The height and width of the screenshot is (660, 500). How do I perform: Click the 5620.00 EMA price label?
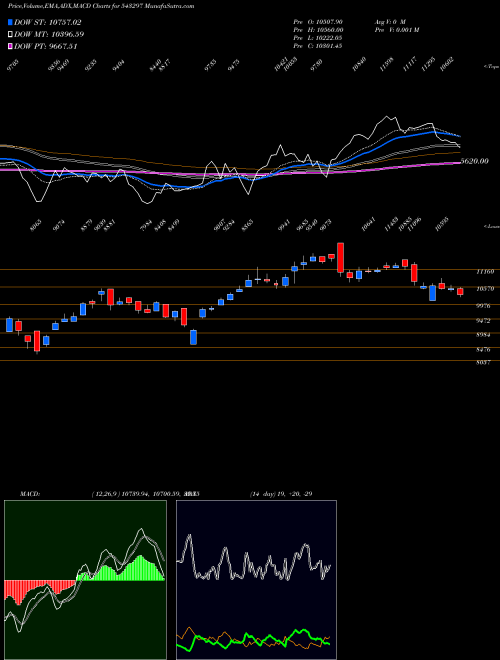tap(475, 161)
